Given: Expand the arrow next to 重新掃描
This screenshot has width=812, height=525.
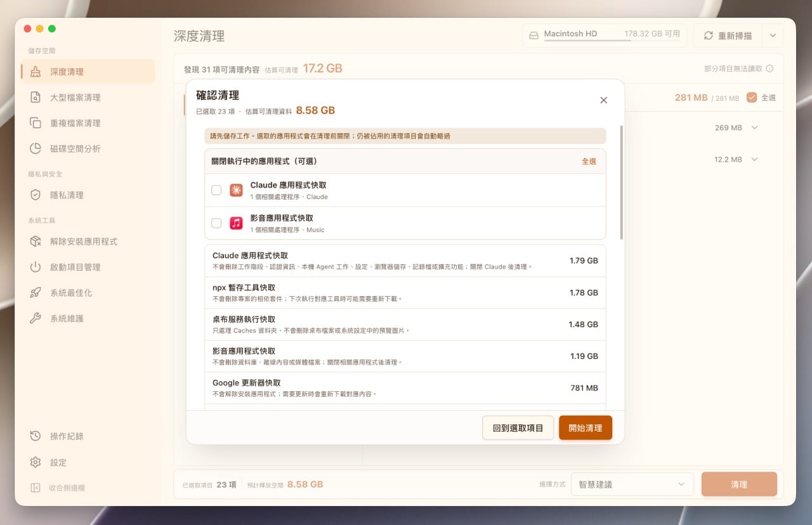Looking at the screenshot, I should point(773,36).
